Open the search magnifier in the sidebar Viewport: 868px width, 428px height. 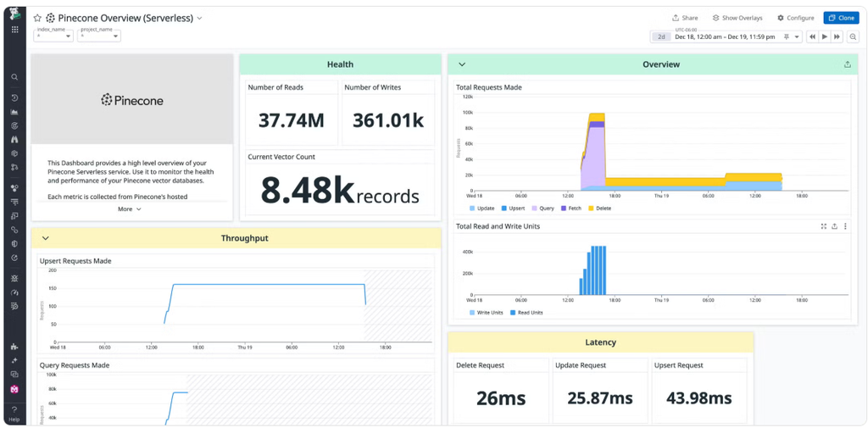[15, 77]
